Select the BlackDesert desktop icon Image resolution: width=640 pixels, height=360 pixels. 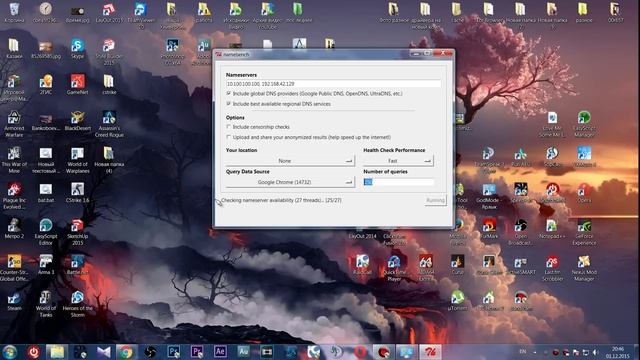[x=77, y=120]
